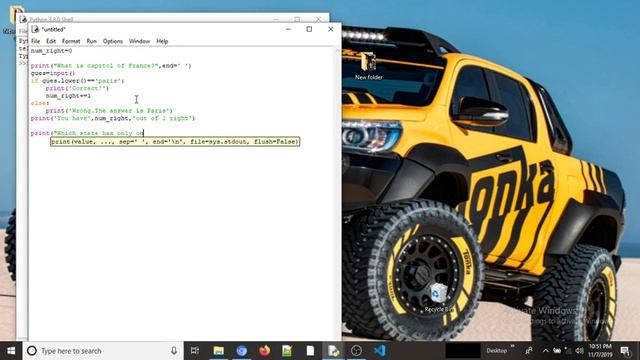The image size is (640, 360).
Task: Click the line ques=input()
Action: click(x=53, y=73)
